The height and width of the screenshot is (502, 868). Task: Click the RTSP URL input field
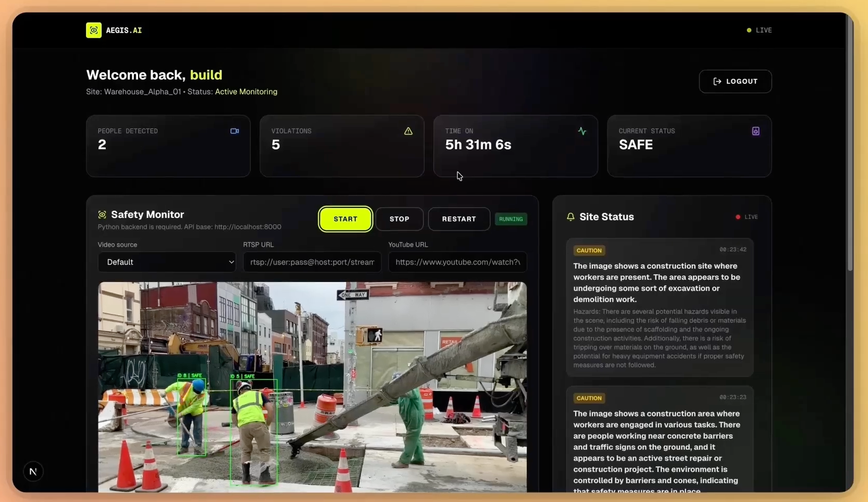(x=312, y=262)
